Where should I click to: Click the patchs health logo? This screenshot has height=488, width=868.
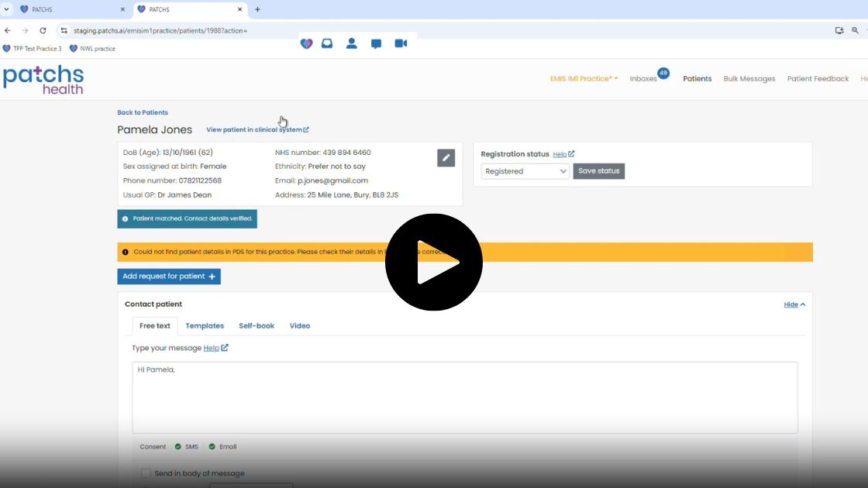pyautogui.click(x=43, y=80)
